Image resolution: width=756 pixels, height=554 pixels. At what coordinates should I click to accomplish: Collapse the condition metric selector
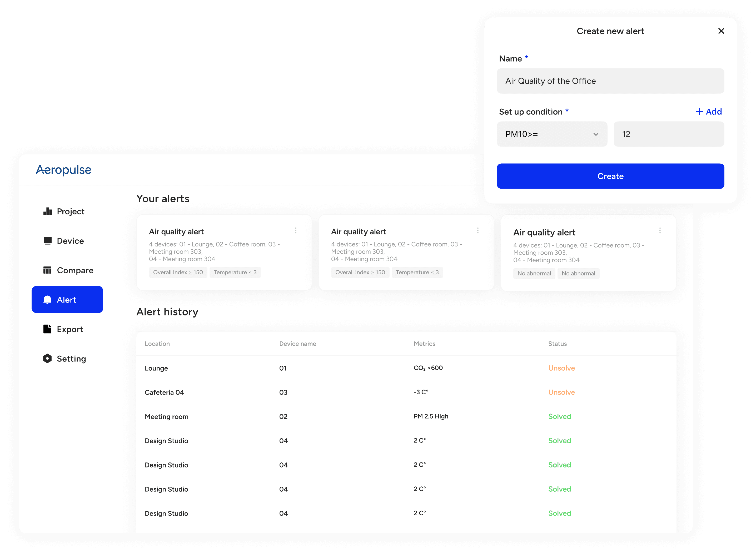(596, 134)
